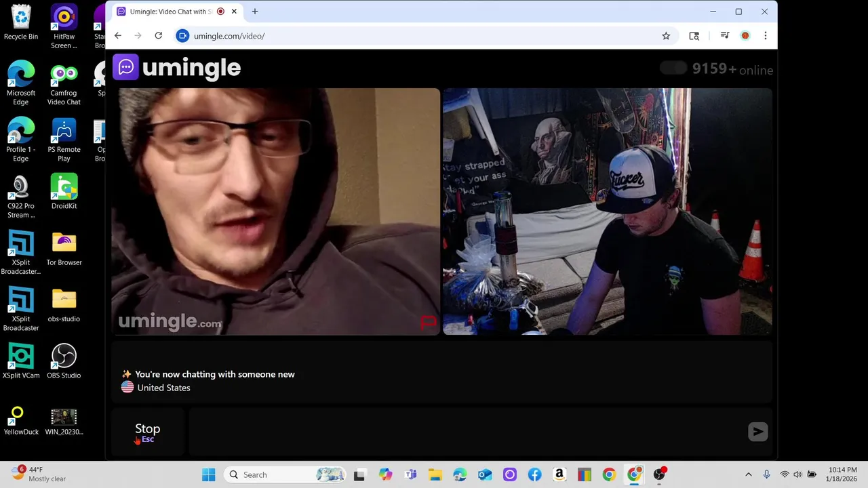Open Amazon from the taskbar
This screenshot has height=488, width=868.
point(559,474)
